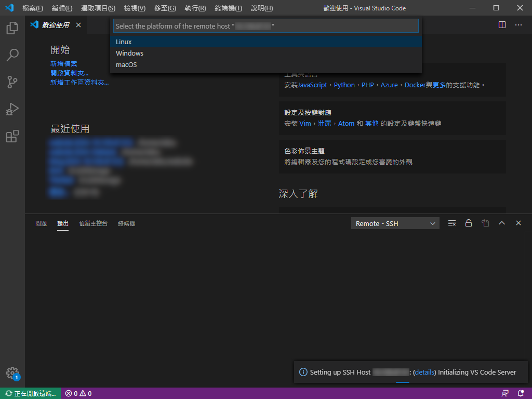The image size is (532, 399).
Task: Maximize the bottom panel size
Action: [502, 223]
